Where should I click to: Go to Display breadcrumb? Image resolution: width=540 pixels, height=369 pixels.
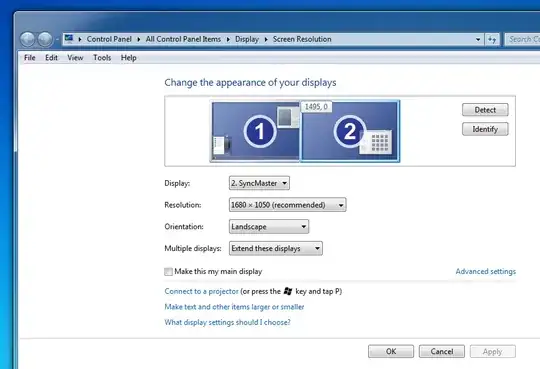click(247, 39)
